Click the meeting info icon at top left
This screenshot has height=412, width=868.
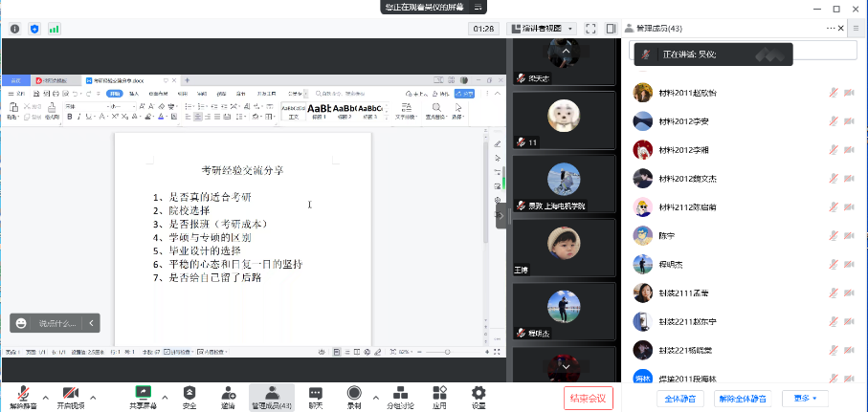pos(15,29)
